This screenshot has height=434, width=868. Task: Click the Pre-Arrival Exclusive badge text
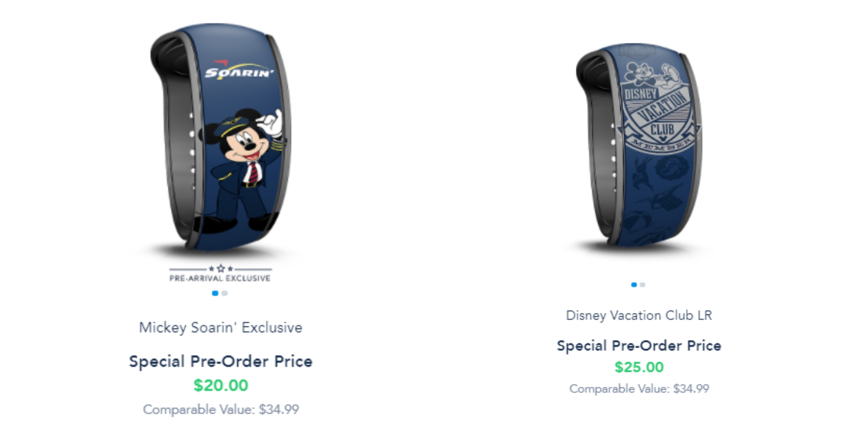[x=220, y=279]
